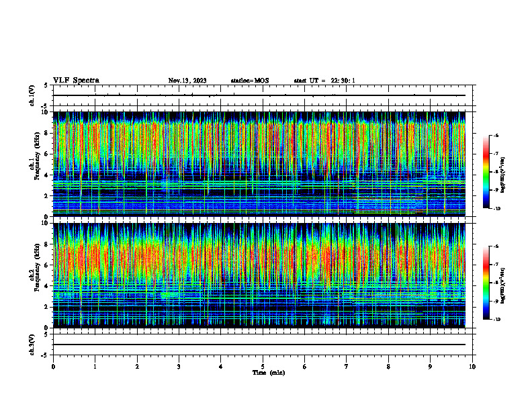This screenshot has width=532, height=411.
Task: Click the "ch.1(V)" voltage axis label
Action: [x=32, y=95]
